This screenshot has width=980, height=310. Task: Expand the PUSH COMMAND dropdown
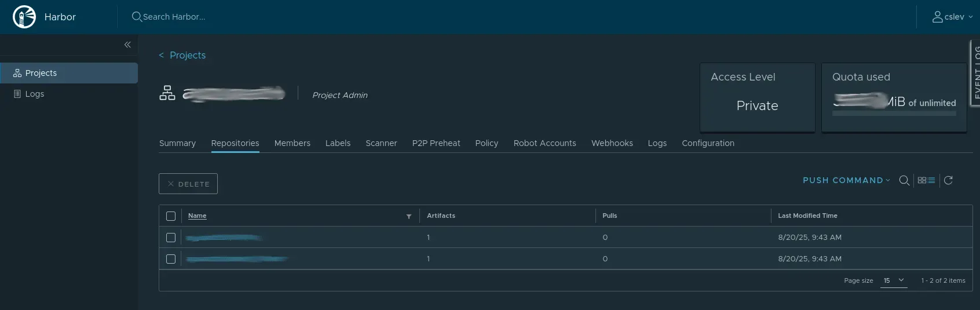pos(846,180)
